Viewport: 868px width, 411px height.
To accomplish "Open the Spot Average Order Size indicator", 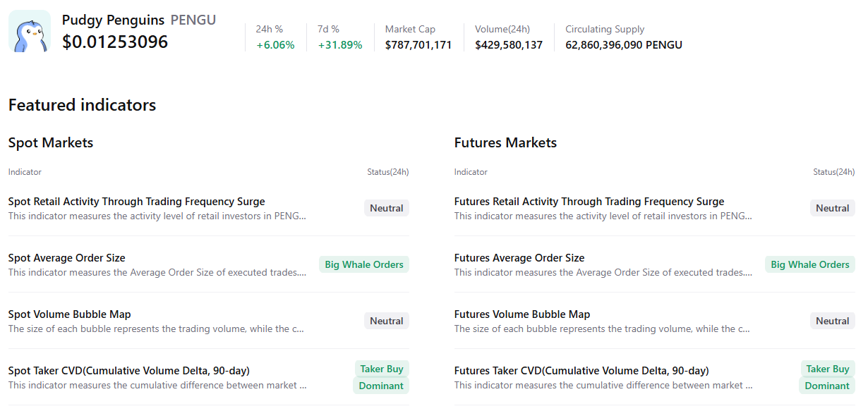I will [66, 257].
